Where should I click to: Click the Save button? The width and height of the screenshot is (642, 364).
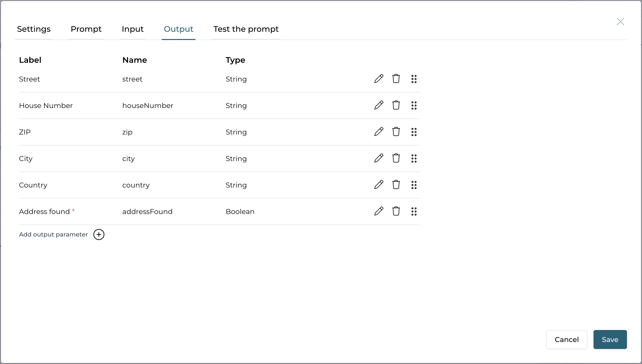click(x=610, y=339)
